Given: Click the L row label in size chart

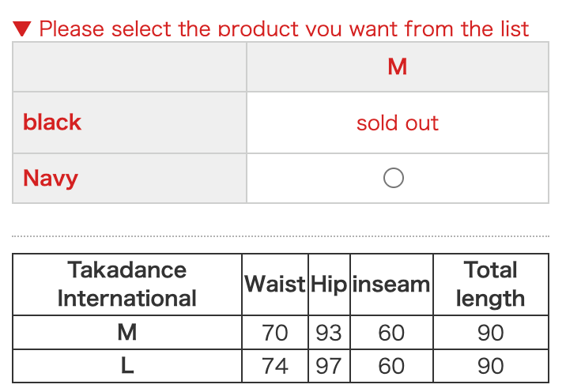Looking at the screenshot, I should click(x=127, y=366).
